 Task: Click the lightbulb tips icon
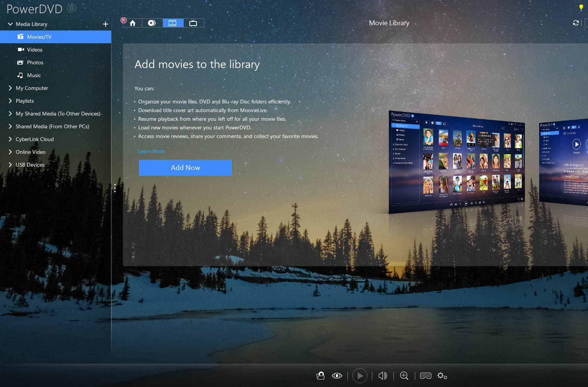pos(581,8)
